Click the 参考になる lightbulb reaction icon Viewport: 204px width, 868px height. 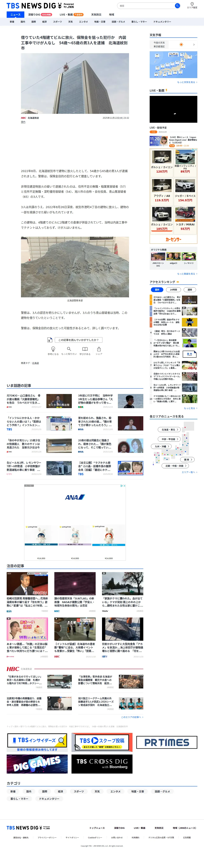tap(53, 349)
